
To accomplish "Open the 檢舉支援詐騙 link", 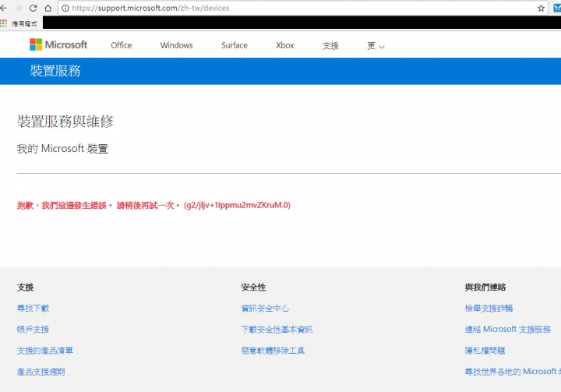I will pyautogui.click(x=489, y=308).
